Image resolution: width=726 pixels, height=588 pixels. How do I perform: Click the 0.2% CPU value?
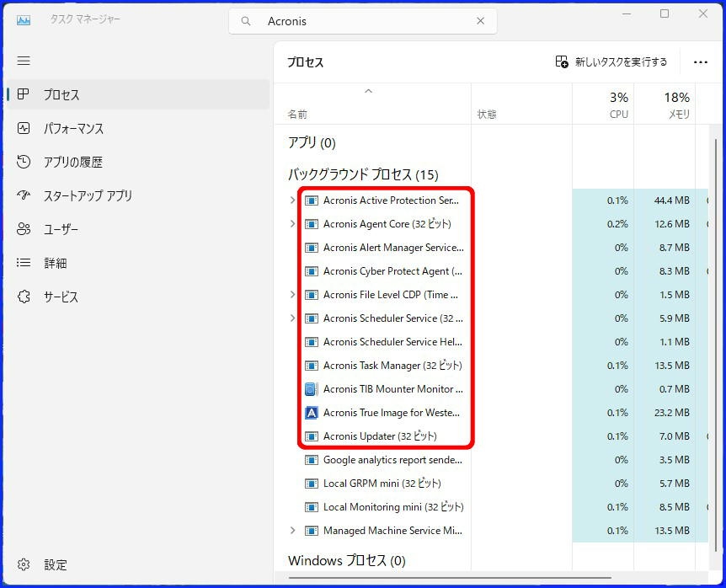click(617, 224)
